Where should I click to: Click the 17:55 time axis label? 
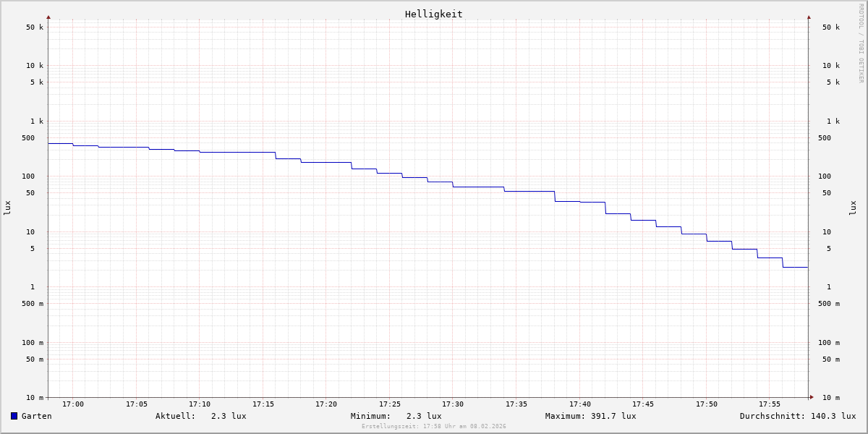pyautogui.click(x=770, y=404)
